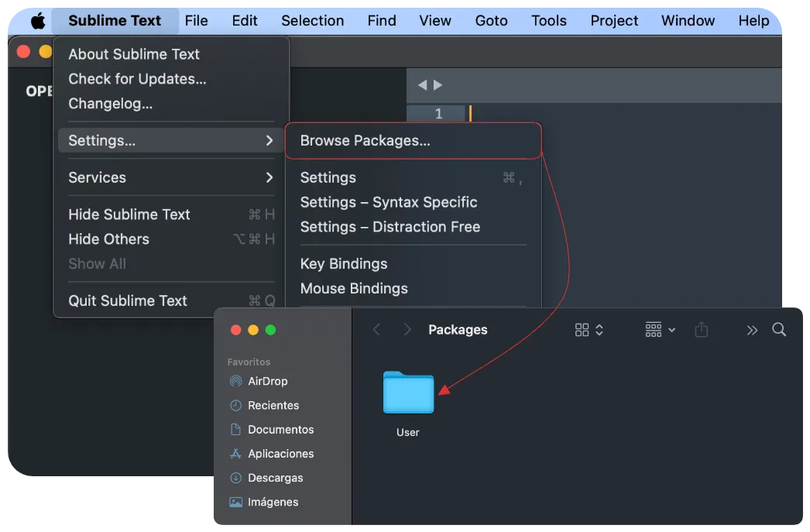Open the User folder icon
The width and height of the screenshot is (810, 532).
click(408, 393)
